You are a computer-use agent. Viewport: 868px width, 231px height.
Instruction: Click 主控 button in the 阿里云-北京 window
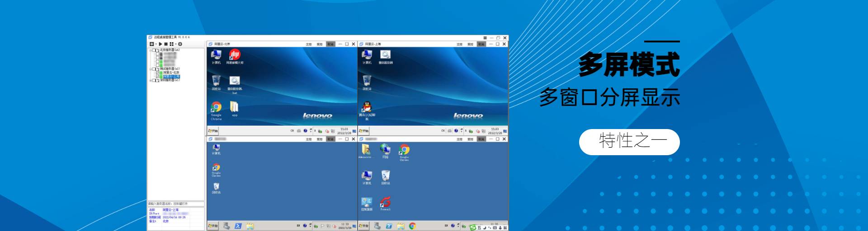click(309, 44)
